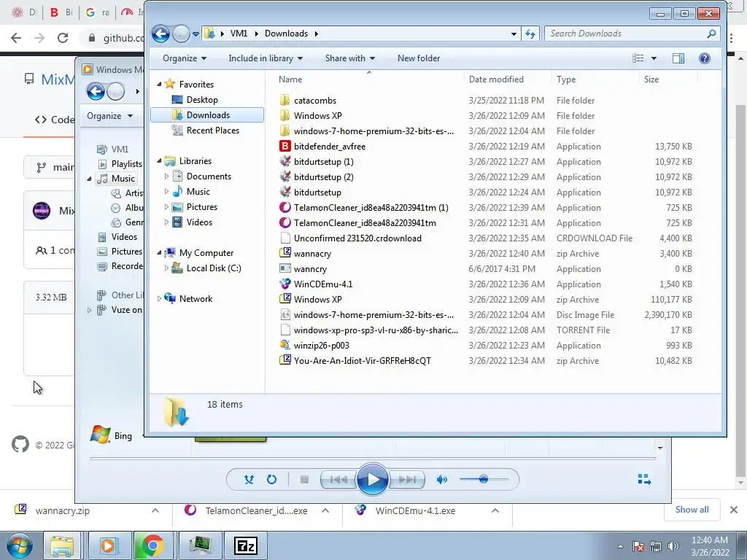Open Share with dropdown
The height and width of the screenshot is (560, 747).
click(349, 58)
